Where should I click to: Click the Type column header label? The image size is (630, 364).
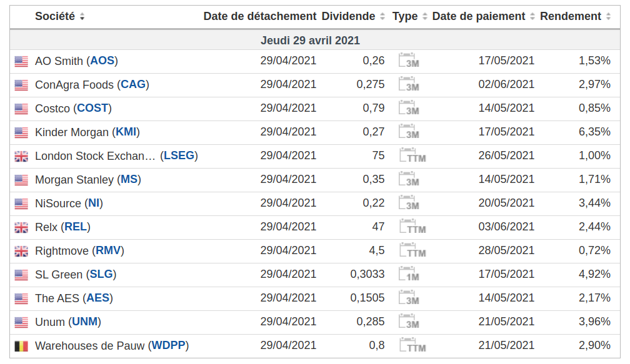405,16
